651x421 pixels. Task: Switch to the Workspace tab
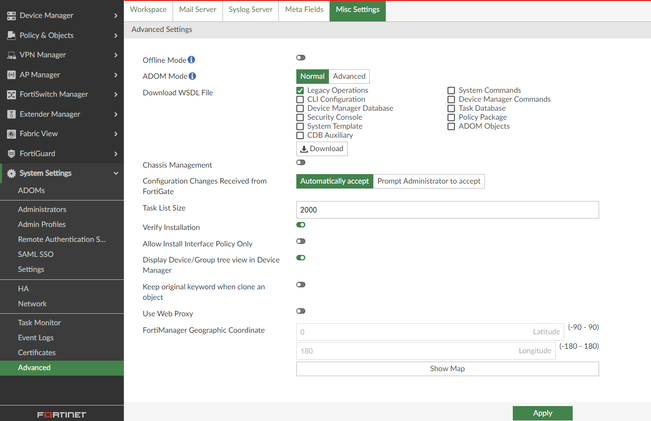pyautogui.click(x=148, y=10)
